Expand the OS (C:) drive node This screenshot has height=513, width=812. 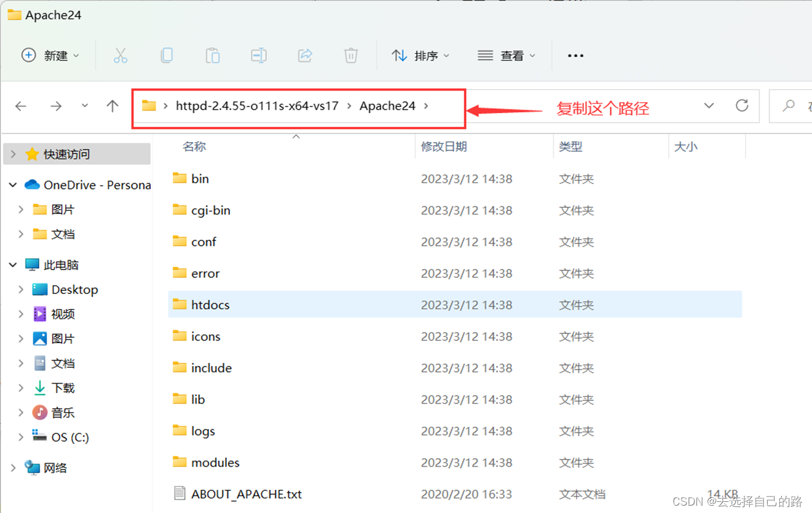coord(21,437)
